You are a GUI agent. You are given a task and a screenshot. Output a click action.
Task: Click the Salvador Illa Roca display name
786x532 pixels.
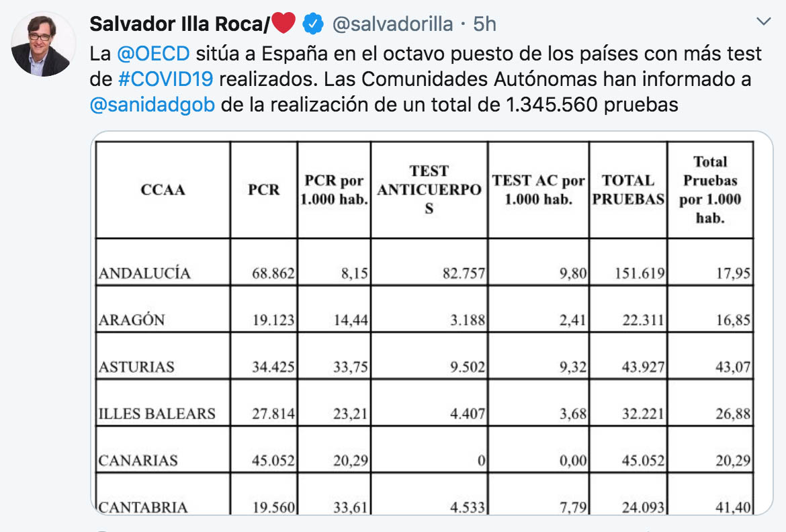179,24
